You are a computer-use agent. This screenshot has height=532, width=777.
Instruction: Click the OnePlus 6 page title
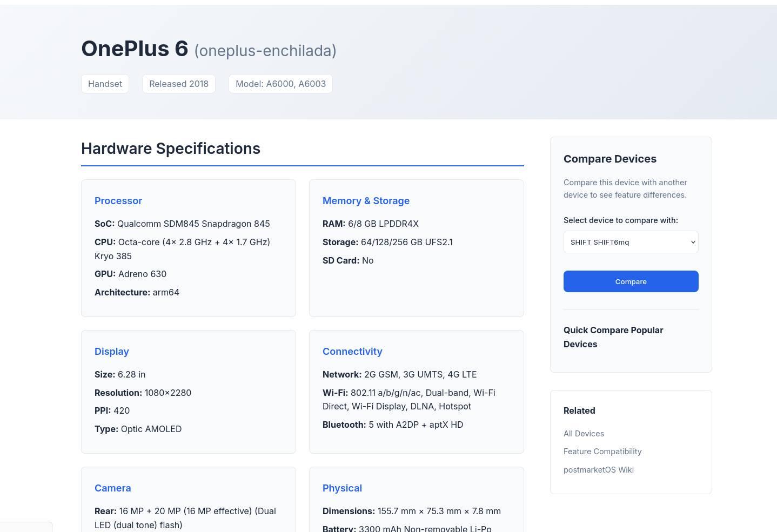tap(135, 49)
